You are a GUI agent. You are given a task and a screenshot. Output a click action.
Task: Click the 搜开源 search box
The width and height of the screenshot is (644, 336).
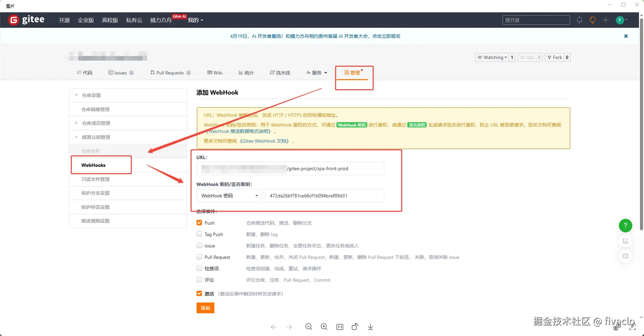536,20
